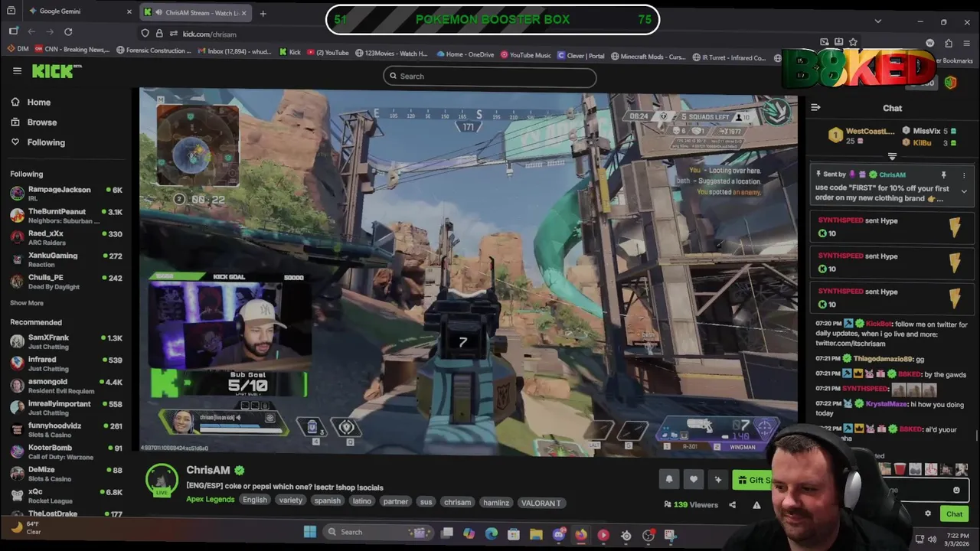Open TheBurntPeanut channel in sidebar
The image size is (980, 551).
pyautogui.click(x=66, y=215)
